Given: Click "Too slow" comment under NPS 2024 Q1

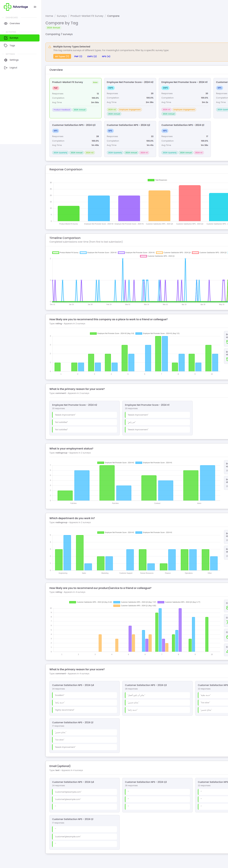Looking at the screenshot, I should coord(84,740).
